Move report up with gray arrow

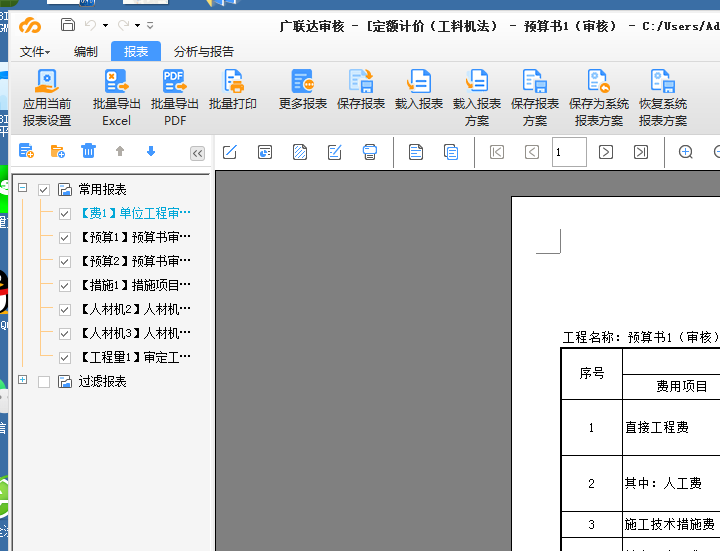pyautogui.click(x=120, y=151)
